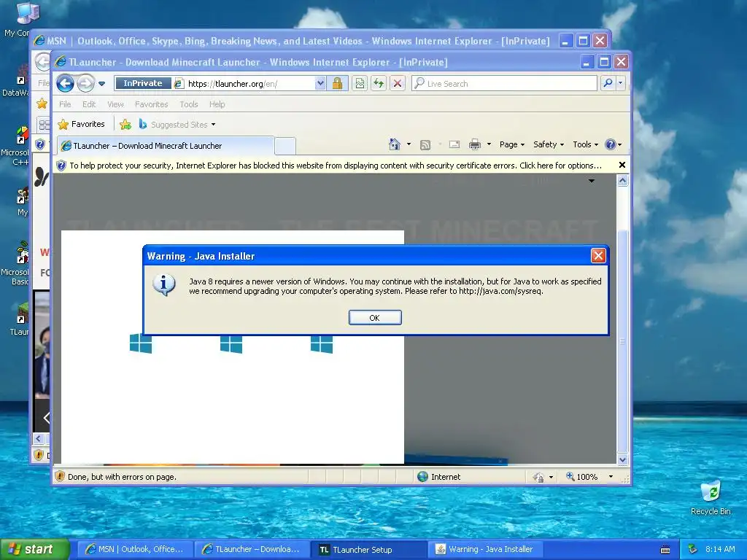Image resolution: width=747 pixels, height=560 pixels.
Task: Click the on-screen keyboard tray icon
Action: pyautogui.click(x=665, y=550)
